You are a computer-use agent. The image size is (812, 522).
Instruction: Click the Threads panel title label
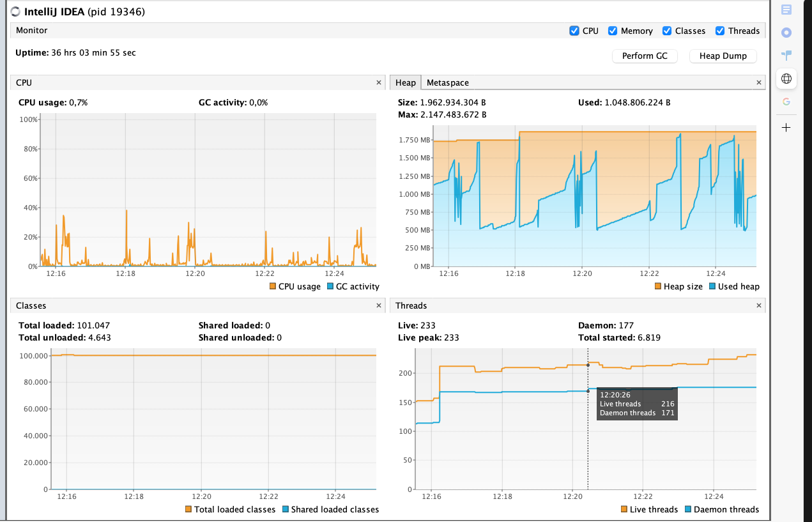pos(411,305)
